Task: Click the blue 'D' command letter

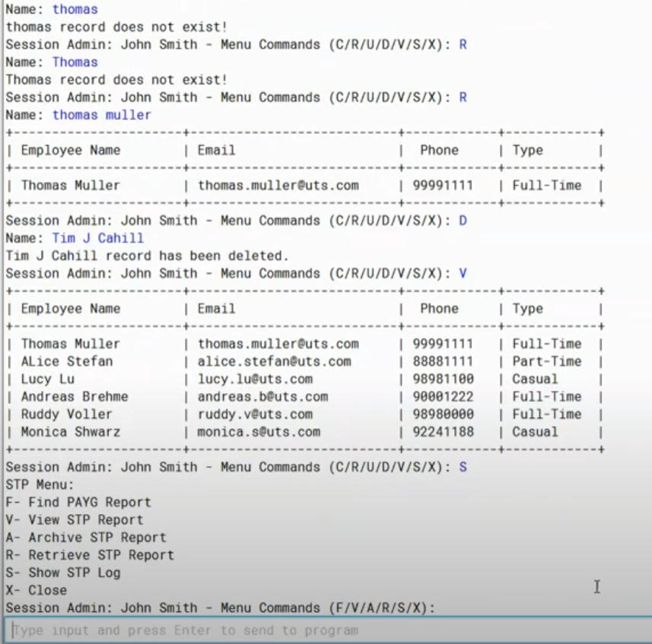Action: [463, 220]
